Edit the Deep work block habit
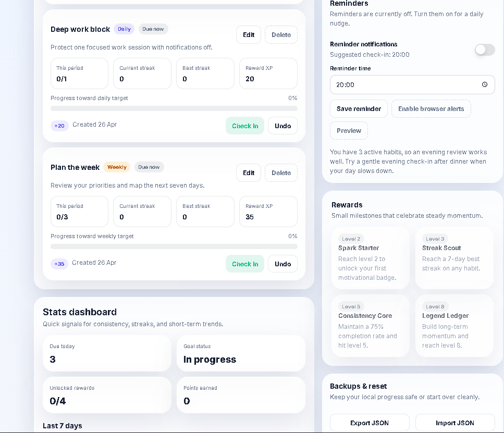 point(249,35)
